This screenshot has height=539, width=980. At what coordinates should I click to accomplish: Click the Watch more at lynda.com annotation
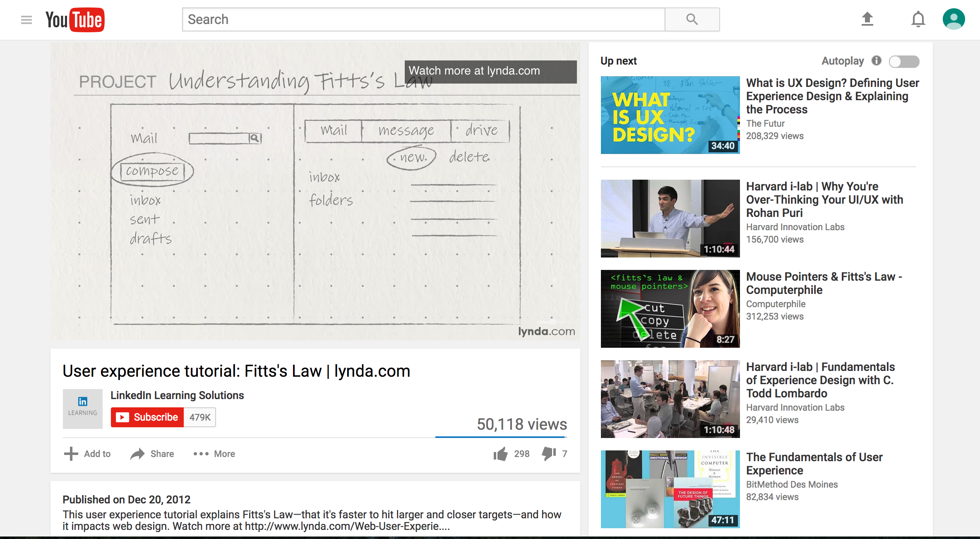tap(490, 72)
